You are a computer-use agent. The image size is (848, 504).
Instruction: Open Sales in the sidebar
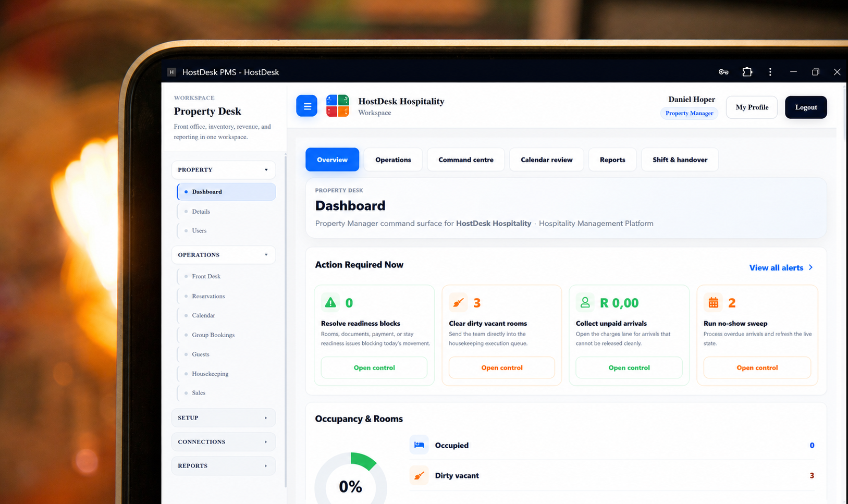[226, 393]
